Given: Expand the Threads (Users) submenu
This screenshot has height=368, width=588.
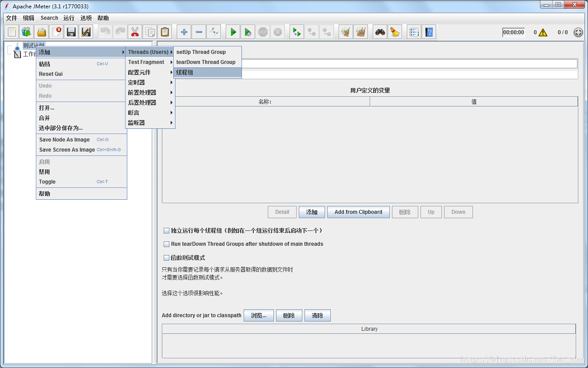Looking at the screenshot, I should coord(150,52).
